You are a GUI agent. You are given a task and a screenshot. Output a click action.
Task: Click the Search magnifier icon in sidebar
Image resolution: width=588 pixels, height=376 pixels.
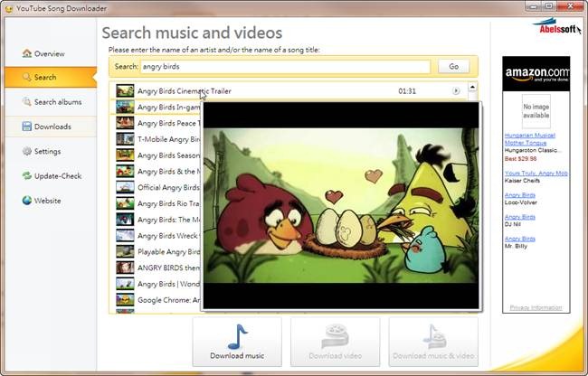coord(27,77)
